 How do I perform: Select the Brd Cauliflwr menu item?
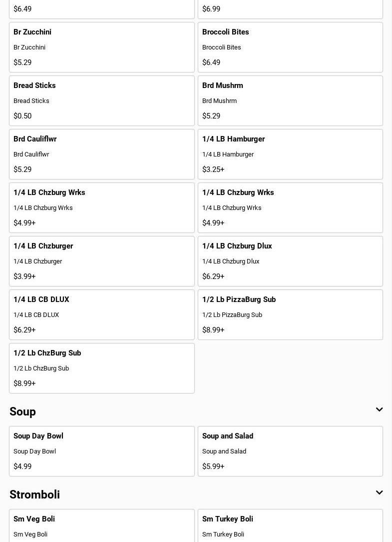click(101, 154)
